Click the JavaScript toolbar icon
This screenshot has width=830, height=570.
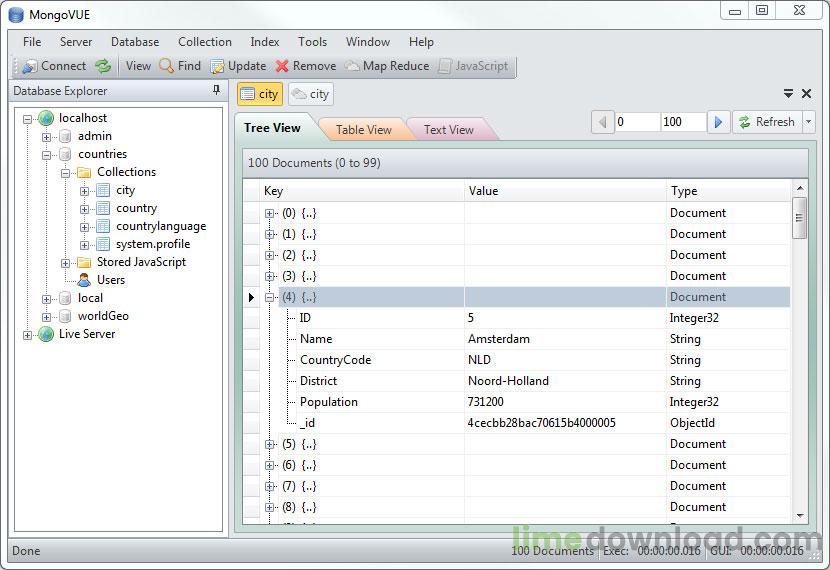pyautogui.click(x=445, y=66)
